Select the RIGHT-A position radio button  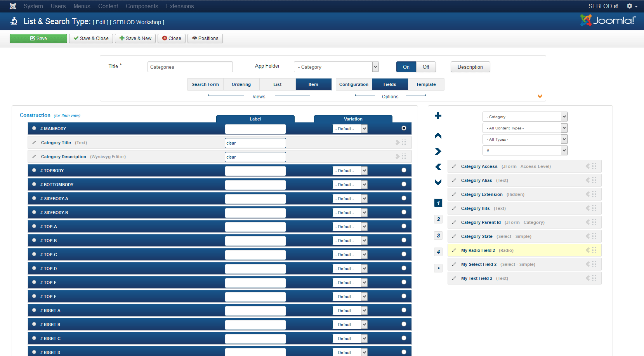404,310
